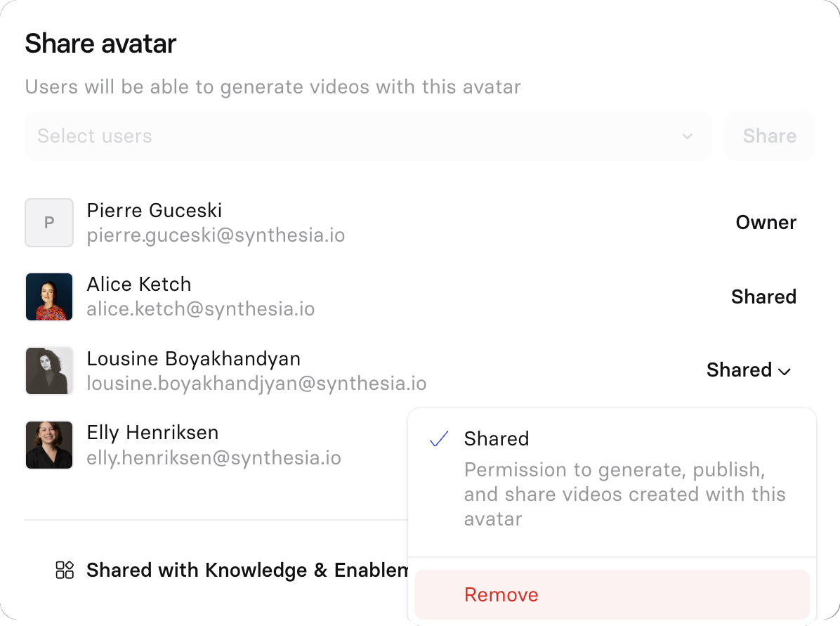Open the Select users combo box
The width and height of the screenshot is (840, 626).
coord(367,136)
